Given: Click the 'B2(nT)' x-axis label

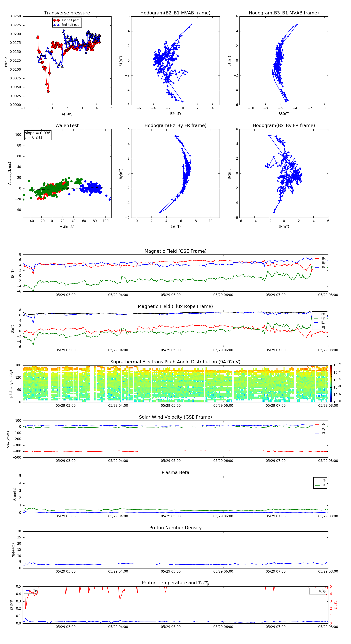Looking at the screenshot, I should point(175,114).
